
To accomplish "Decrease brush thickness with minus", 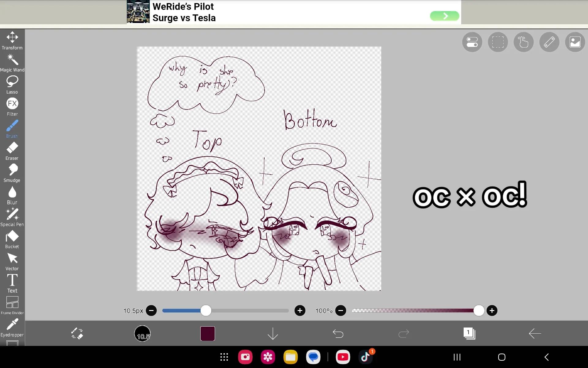I will pos(151,311).
